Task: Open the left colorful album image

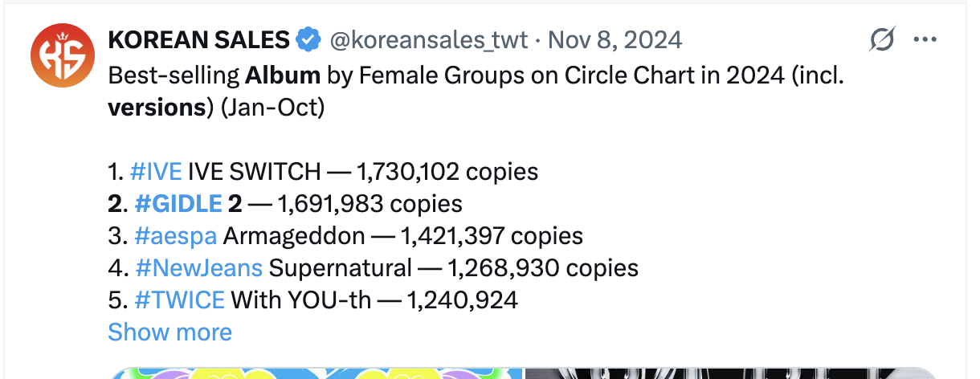Action: [x=317, y=373]
